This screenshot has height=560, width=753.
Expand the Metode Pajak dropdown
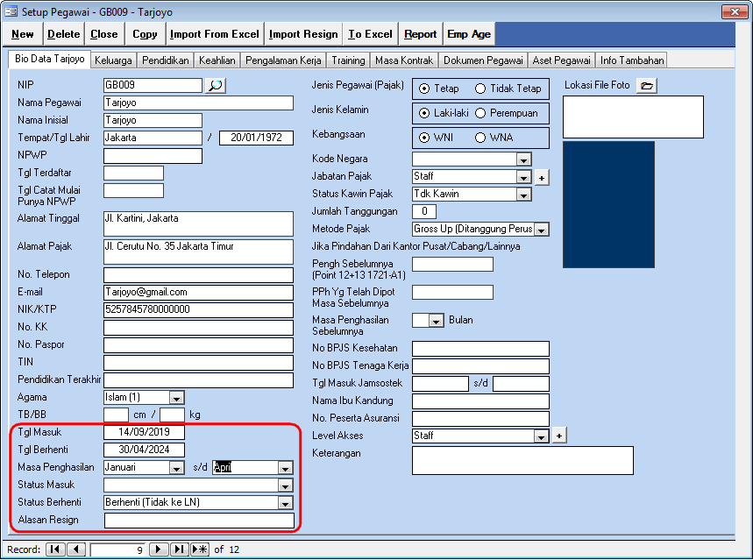tap(541, 230)
